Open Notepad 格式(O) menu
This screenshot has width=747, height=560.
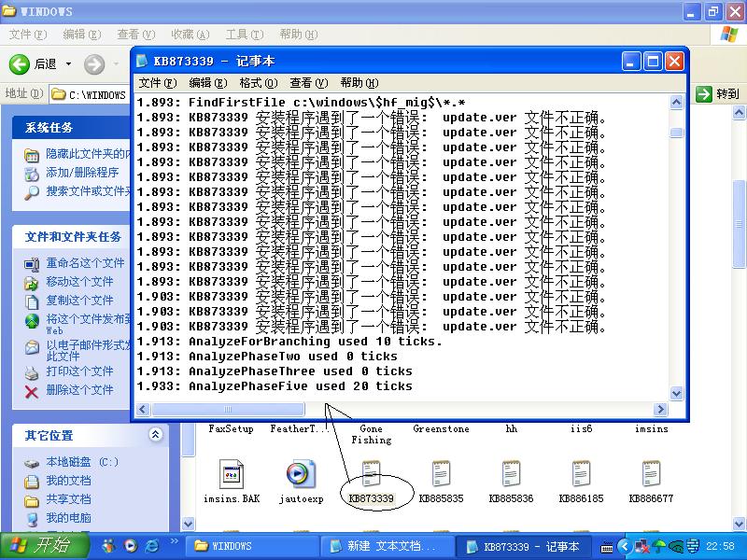[x=259, y=83]
